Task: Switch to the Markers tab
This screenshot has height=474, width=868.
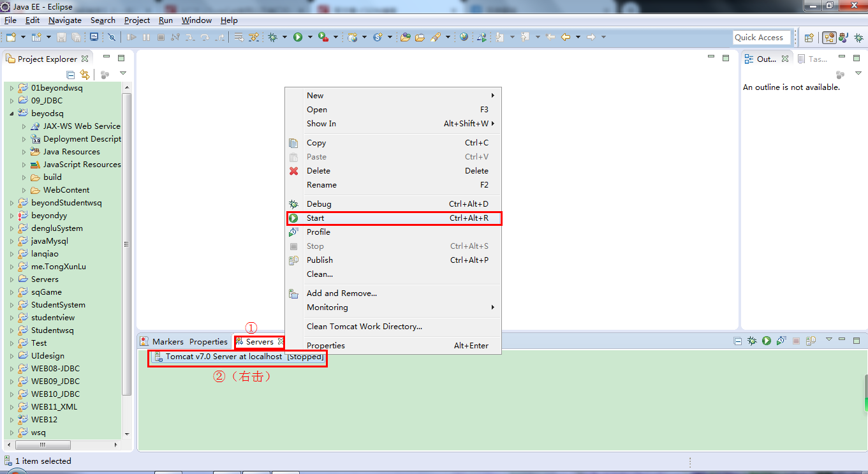Action: click(161, 342)
